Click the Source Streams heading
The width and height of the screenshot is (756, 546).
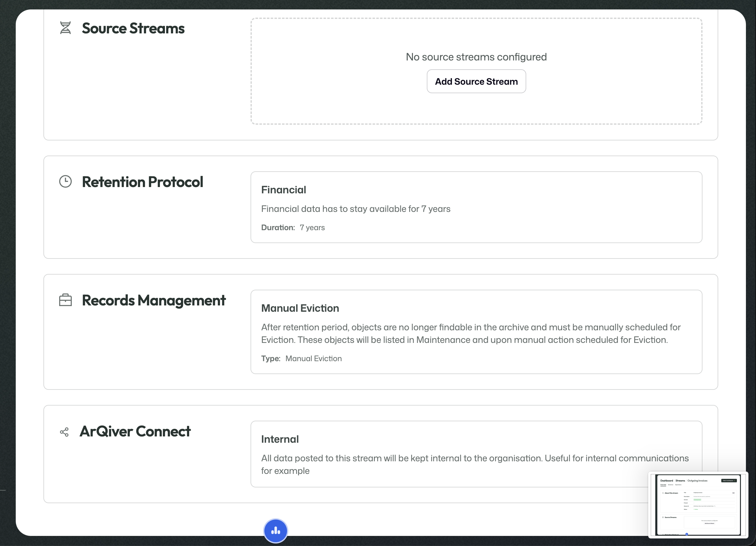[x=133, y=28]
